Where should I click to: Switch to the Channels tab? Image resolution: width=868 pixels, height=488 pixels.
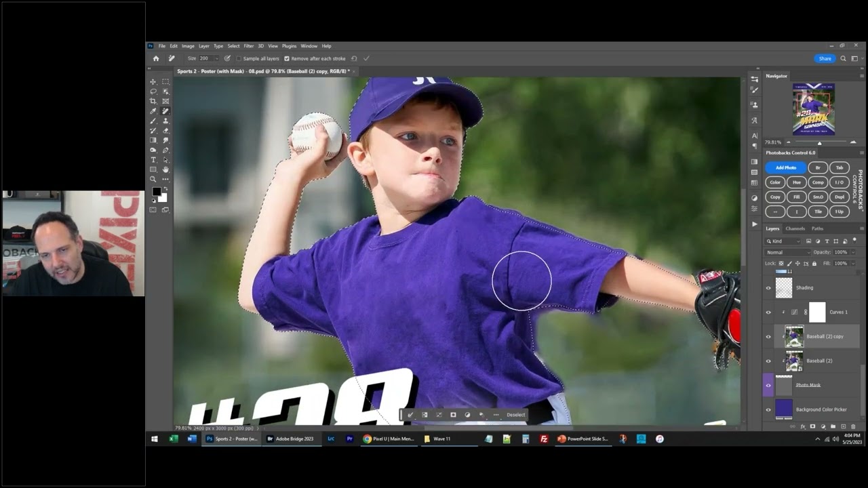795,228
